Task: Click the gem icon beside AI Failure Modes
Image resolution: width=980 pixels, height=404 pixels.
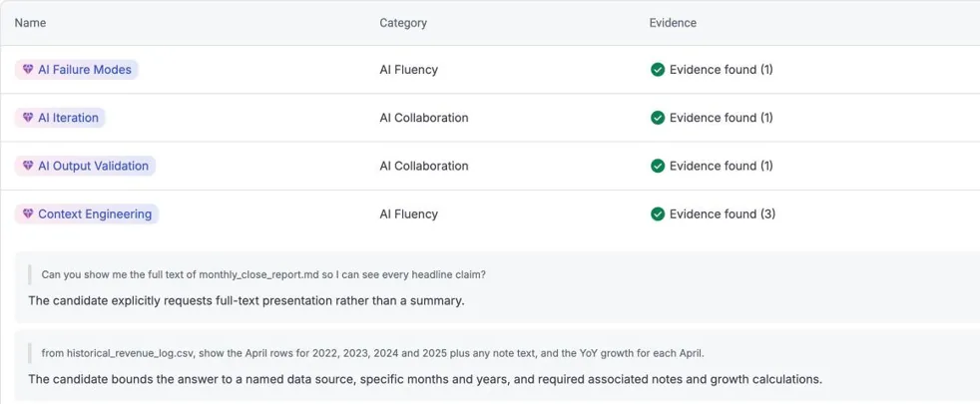Action: pos(28,69)
